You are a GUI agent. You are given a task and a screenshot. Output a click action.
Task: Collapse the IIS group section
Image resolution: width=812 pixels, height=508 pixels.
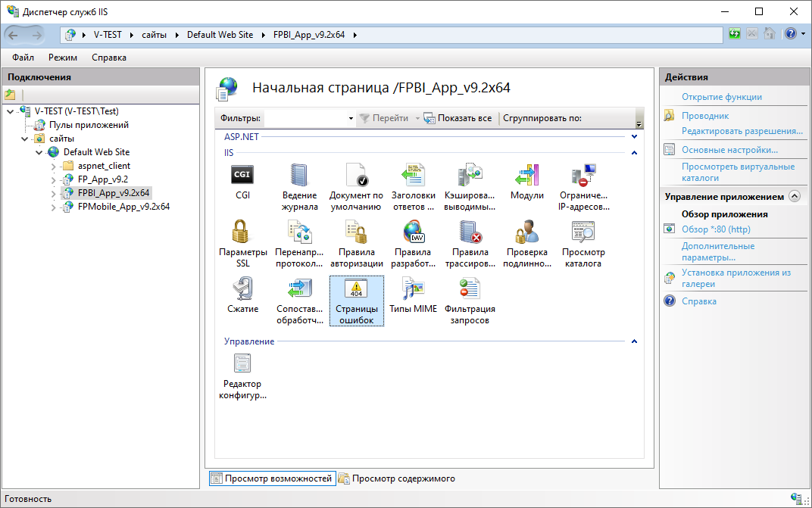tap(635, 153)
